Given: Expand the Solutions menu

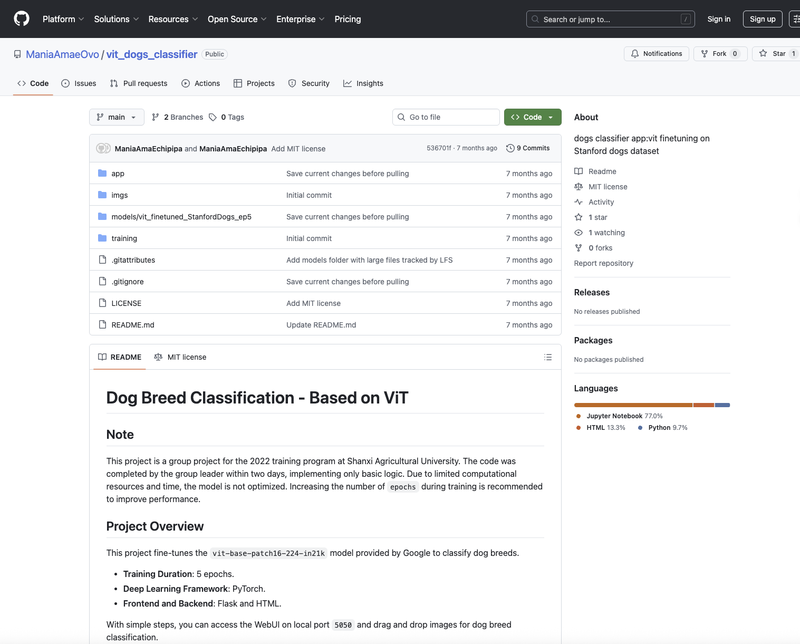Looking at the screenshot, I should [x=116, y=19].
